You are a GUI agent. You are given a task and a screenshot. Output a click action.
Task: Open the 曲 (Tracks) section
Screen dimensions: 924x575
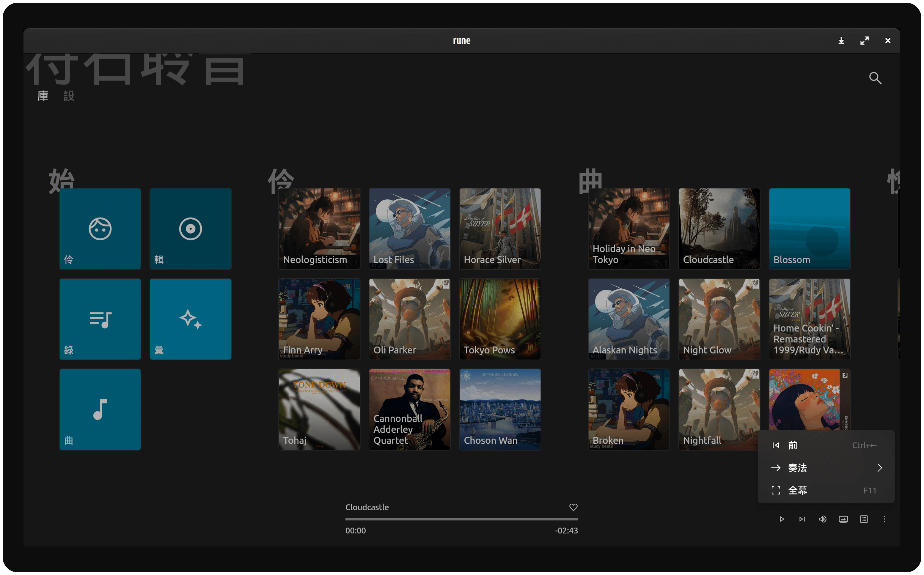pos(100,409)
